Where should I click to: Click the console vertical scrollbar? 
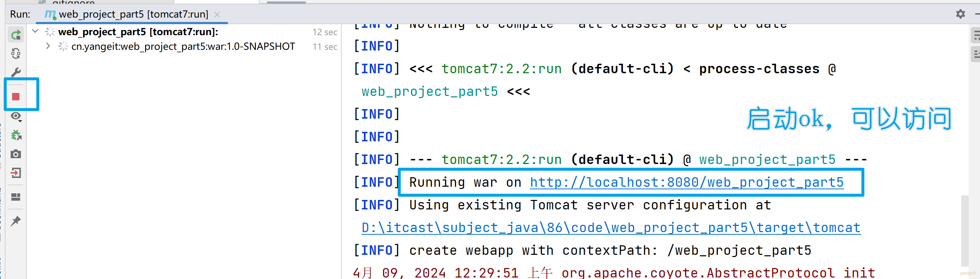point(964,230)
